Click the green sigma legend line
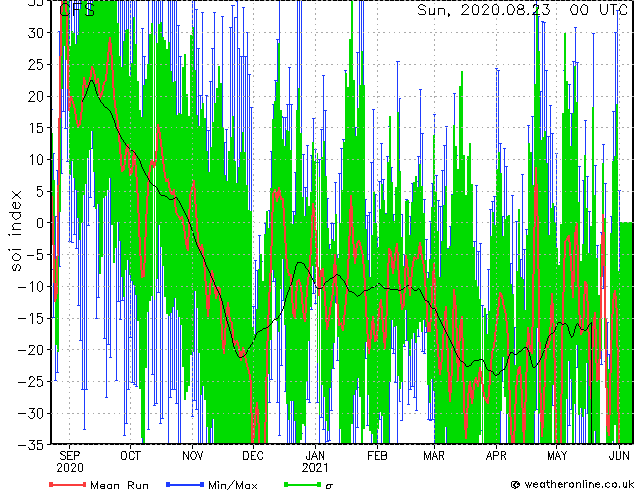Screen dimensions: 634x490 (303, 484)
